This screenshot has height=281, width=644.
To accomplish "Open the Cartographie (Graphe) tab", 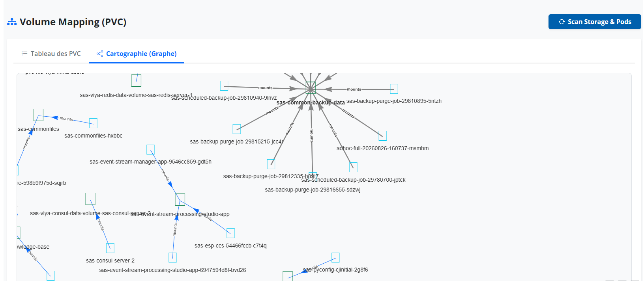I will pos(137,54).
